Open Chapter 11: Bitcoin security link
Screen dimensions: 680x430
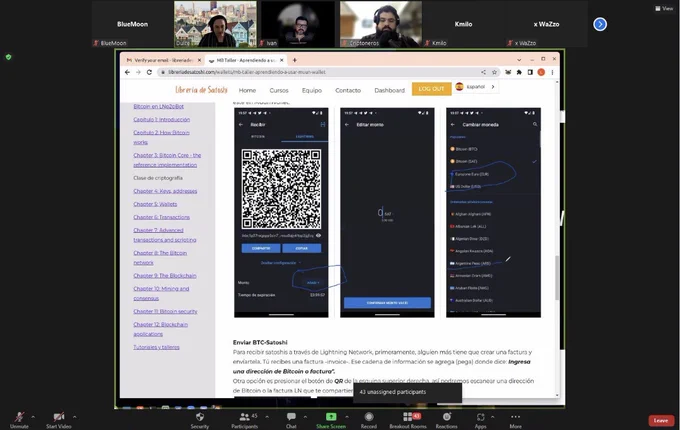click(x=165, y=311)
